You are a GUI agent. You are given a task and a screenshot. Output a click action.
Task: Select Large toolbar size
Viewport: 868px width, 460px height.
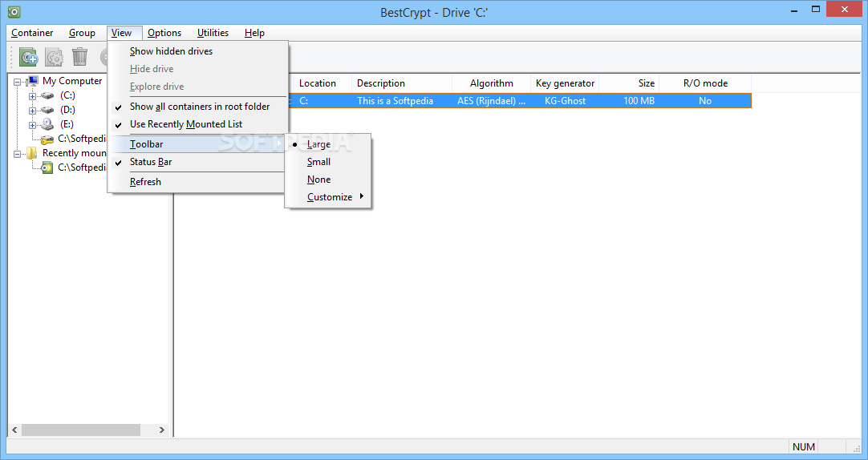(328, 144)
